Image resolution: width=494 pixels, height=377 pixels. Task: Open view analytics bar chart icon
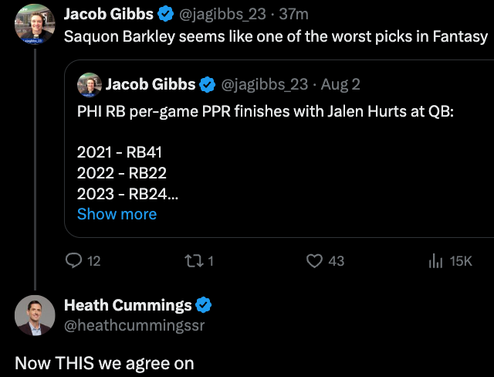(x=435, y=261)
